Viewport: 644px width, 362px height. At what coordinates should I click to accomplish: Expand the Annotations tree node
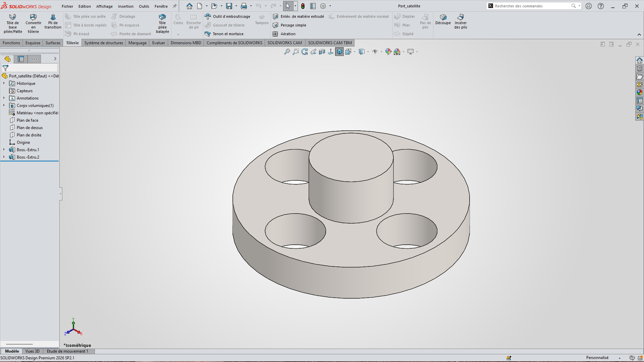[x=4, y=98]
